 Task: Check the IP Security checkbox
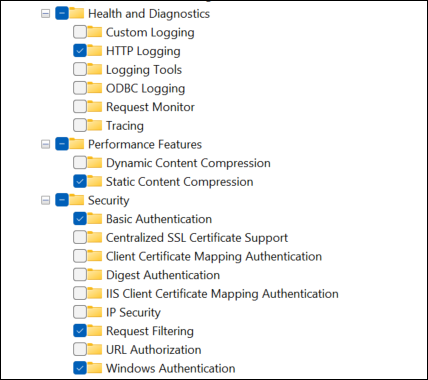coord(80,312)
